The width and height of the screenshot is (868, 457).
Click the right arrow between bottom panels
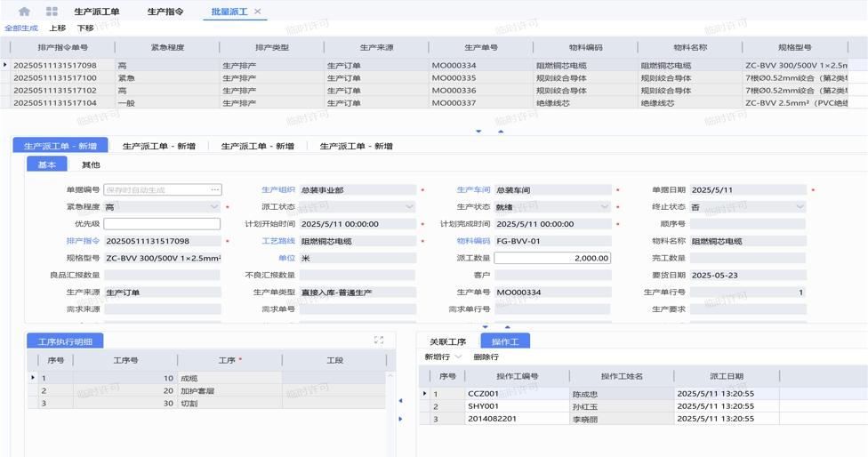coord(400,421)
